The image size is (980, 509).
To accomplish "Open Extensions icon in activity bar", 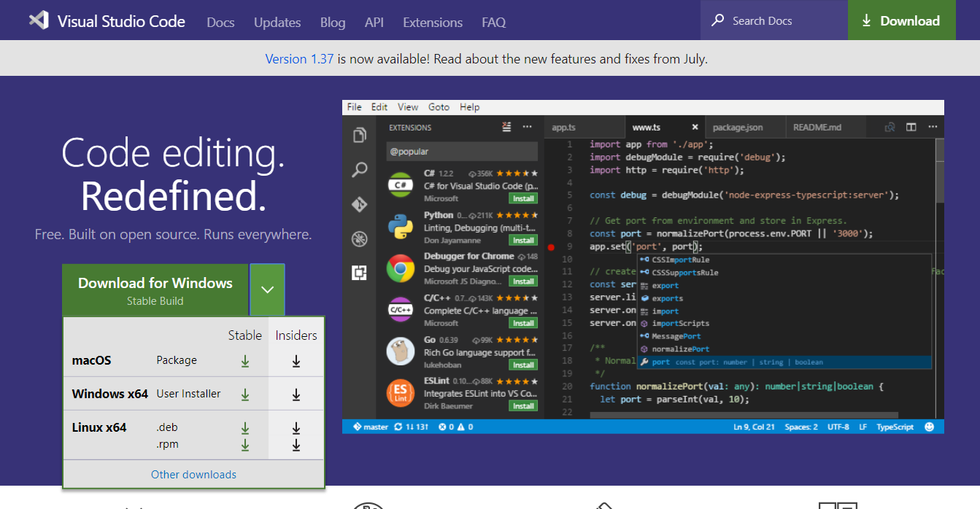I will [359, 273].
